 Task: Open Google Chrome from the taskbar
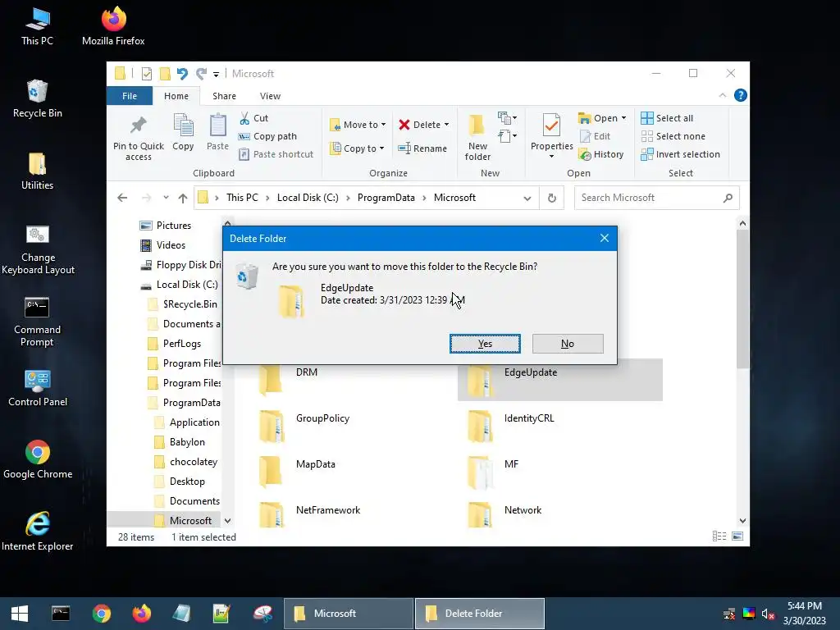point(101,614)
